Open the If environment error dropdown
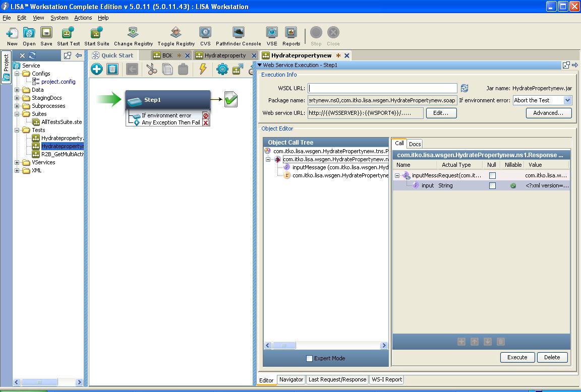 pyautogui.click(x=567, y=100)
